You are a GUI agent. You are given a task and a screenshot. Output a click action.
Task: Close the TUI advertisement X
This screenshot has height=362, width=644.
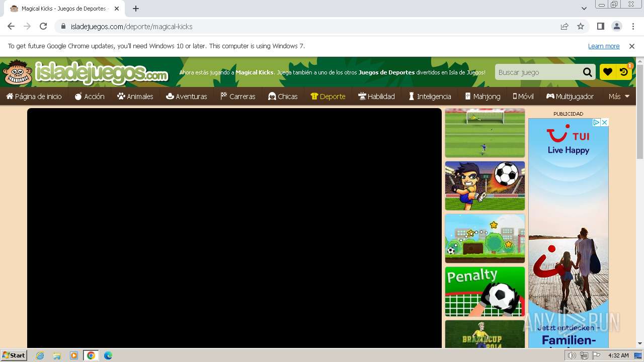[x=605, y=122]
